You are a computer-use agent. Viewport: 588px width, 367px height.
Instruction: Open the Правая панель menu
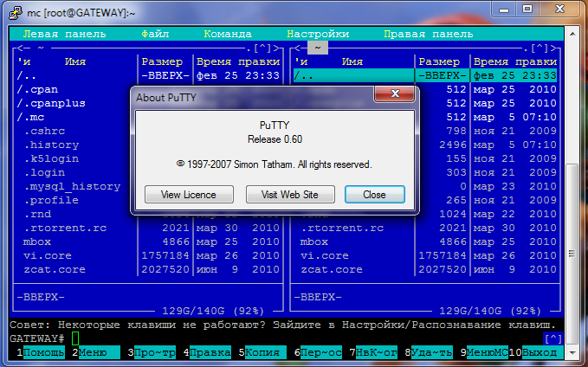click(x=429, y=34)
